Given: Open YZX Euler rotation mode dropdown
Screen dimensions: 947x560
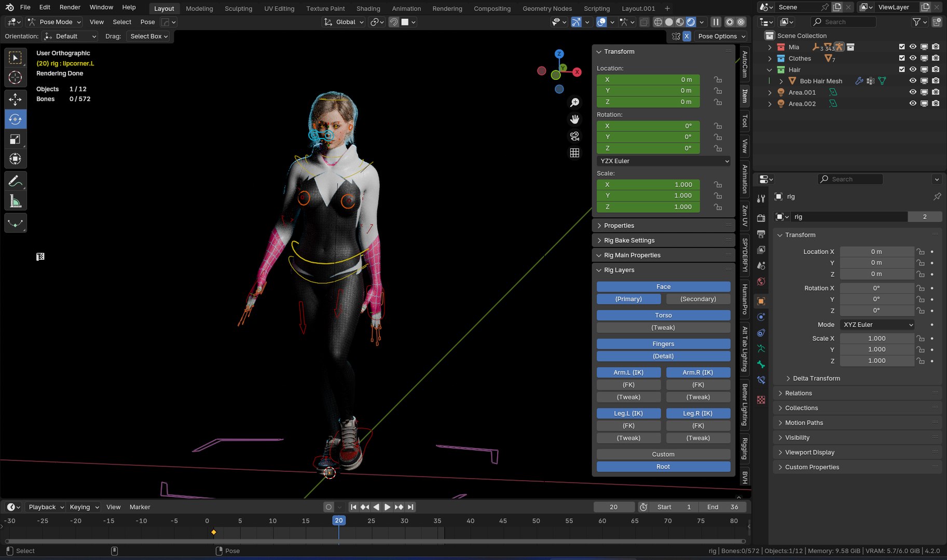Looking at the screenshot, I should (664, 161).
